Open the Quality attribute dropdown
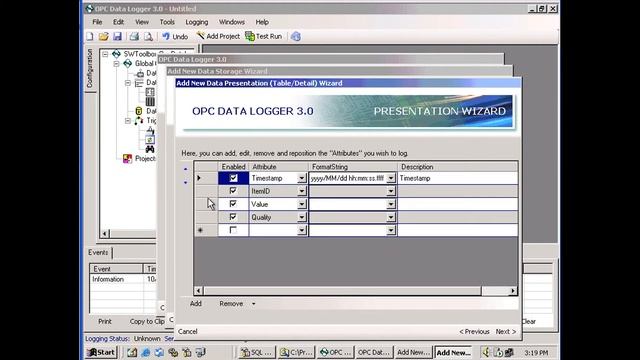Screen dimensions: 640x360 (302, 217)
